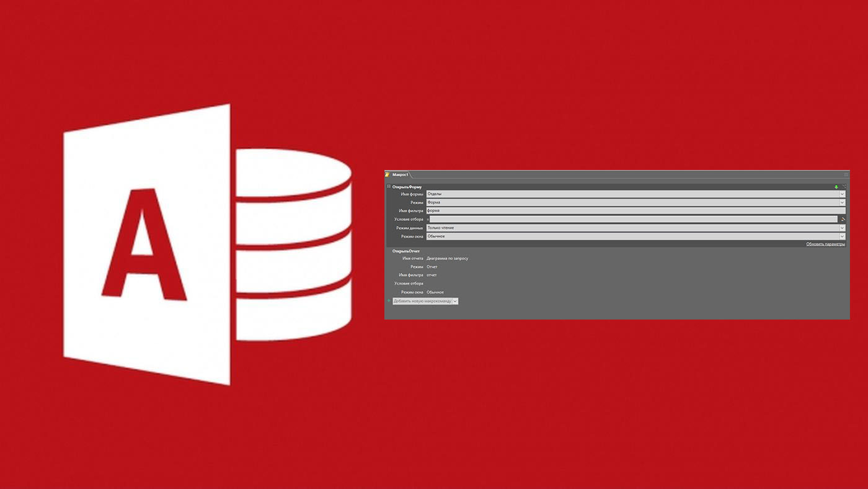Delete the ОткрытьФорму action with X icon
This screenshot has width=868, height=489.
click(844, 187)
